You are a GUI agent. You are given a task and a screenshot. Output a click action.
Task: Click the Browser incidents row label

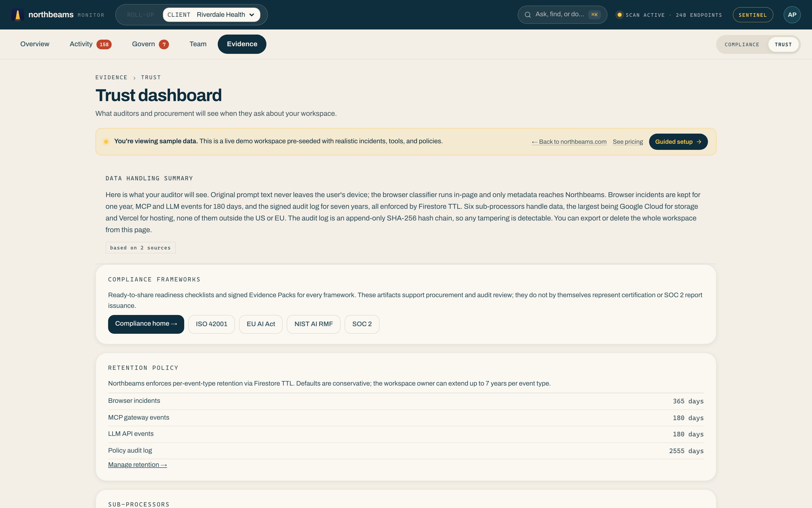pyautogui.click(x=134, y=401)
